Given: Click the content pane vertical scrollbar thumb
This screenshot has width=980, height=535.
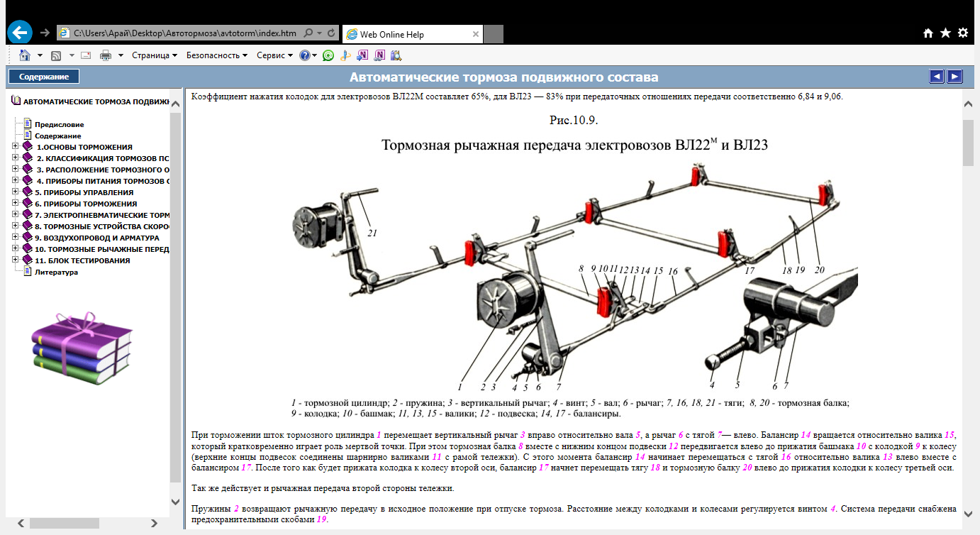Looking at the screenshot, I should (968, 142).
